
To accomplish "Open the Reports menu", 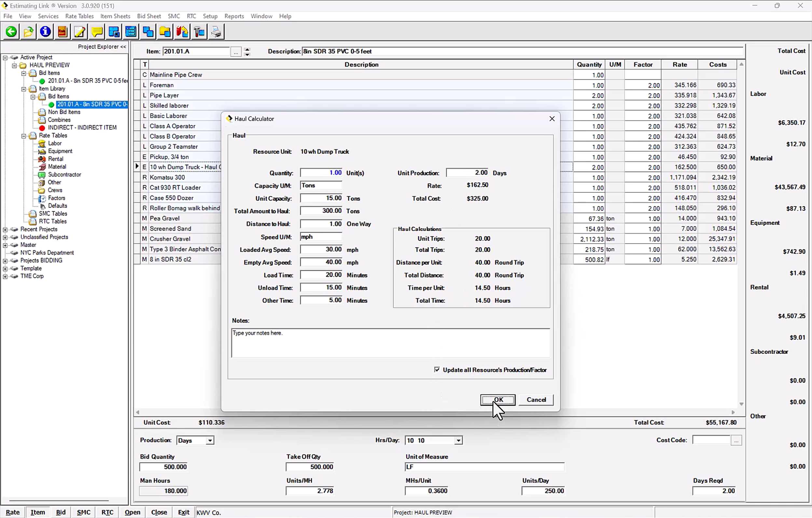I will tap(234, 16).
